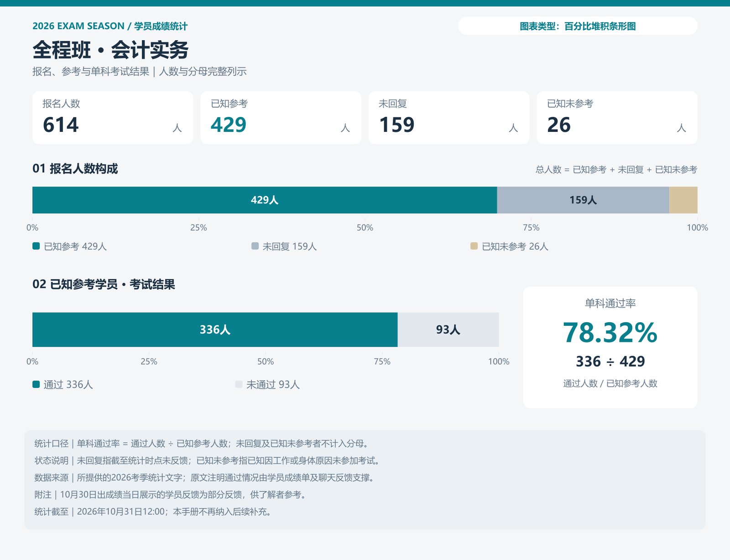Click 通过人数 / 已知参考人数 caption
730x560 pixels.
pyautogui.click(x=610, y=383)
